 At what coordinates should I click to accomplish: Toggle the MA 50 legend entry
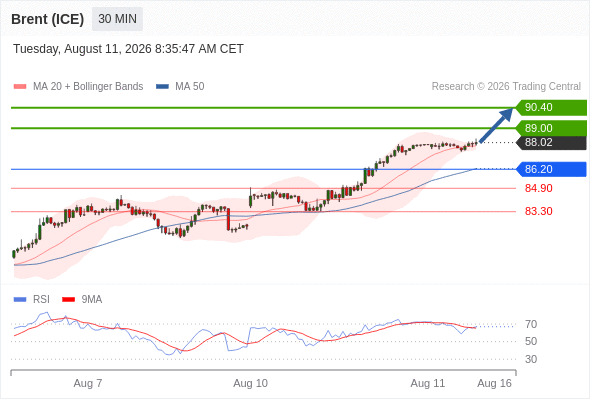click(180, 87)
